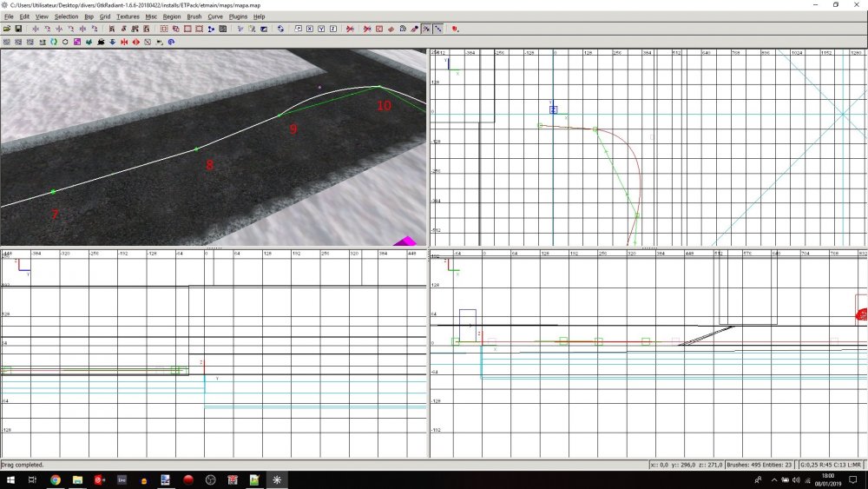Click the red marker icon ending the toolbar
The width and height of the screenshot is (868, 489).
455,29
